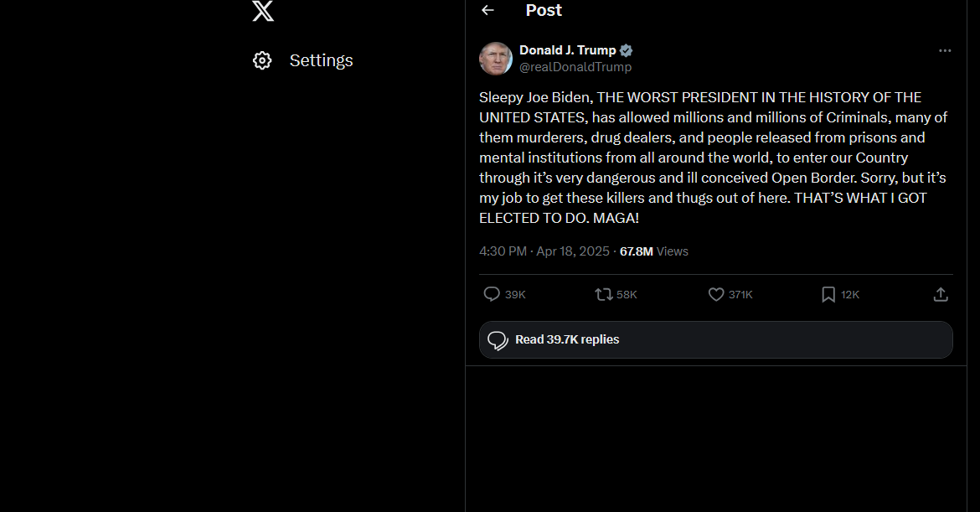Click the share icon on the post
The width and height of the screenshot is (980, 512).
pyautogui.click(x=940, y=294)
